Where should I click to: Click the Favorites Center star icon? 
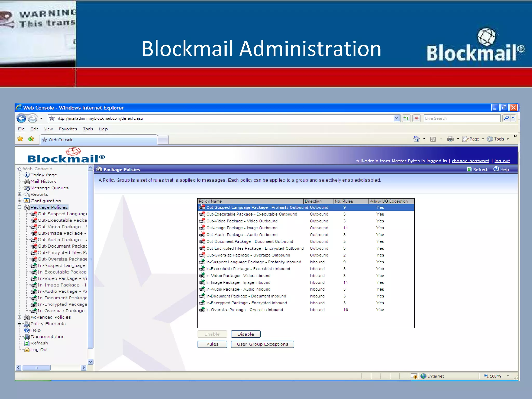[20, 139]
